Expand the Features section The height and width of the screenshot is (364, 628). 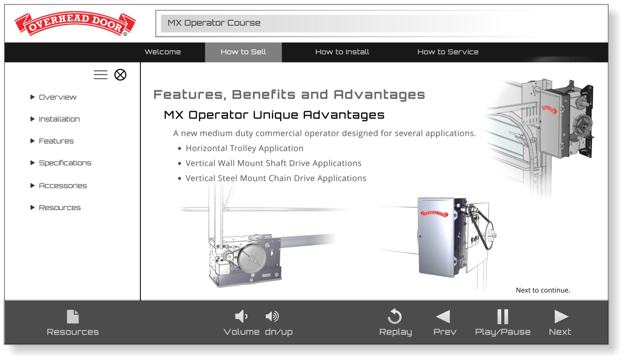tap(56, 141)
